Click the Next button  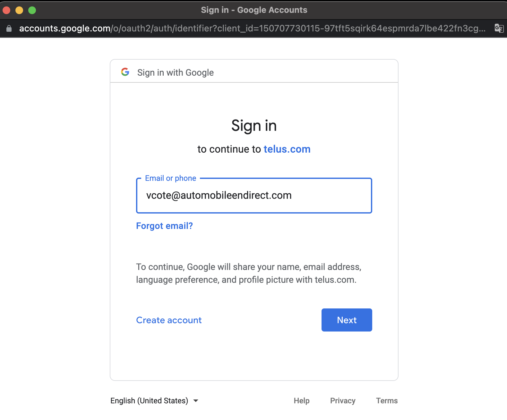click(x=347, y=320)
